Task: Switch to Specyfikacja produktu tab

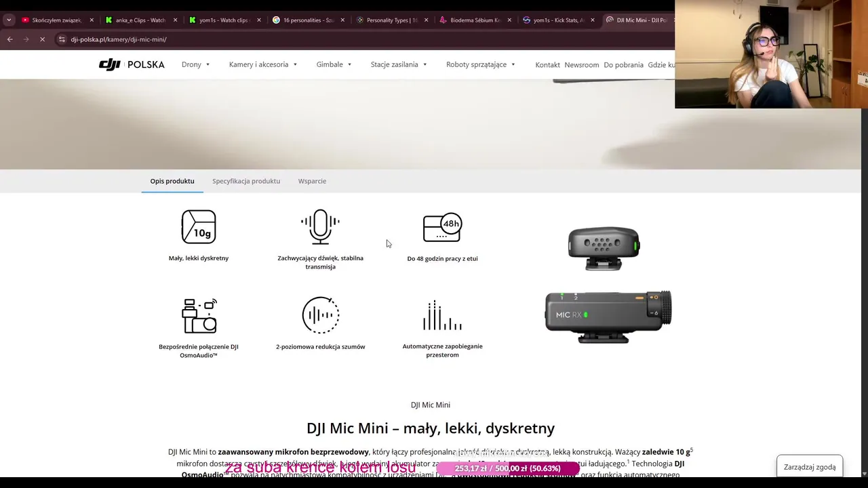Action: 246,181
